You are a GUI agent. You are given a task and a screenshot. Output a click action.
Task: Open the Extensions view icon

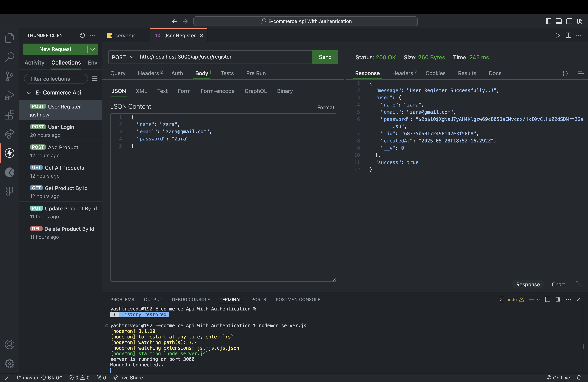pyautogui.click(x=9, y=115)
